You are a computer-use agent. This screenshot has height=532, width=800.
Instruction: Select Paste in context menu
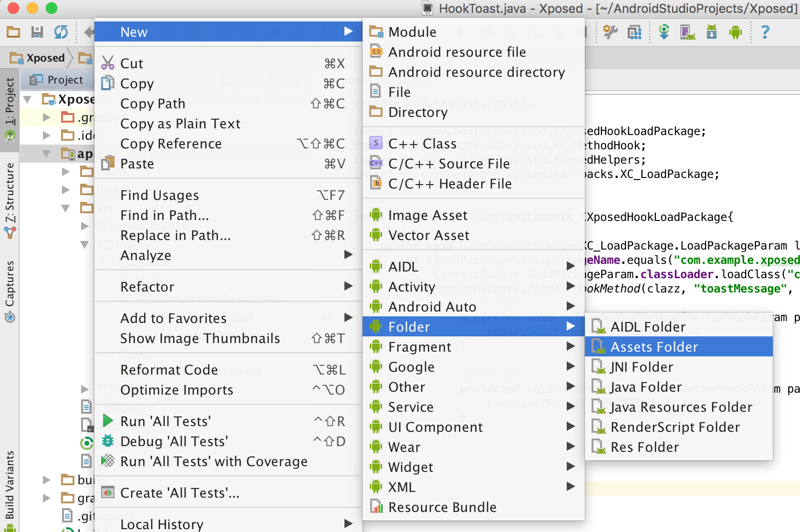[x=228, y=164]
